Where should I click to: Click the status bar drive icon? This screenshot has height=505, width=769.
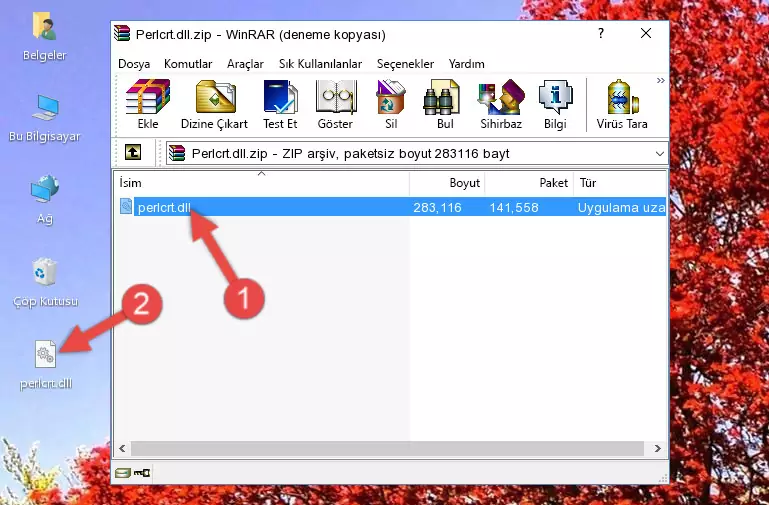(123, 473)
